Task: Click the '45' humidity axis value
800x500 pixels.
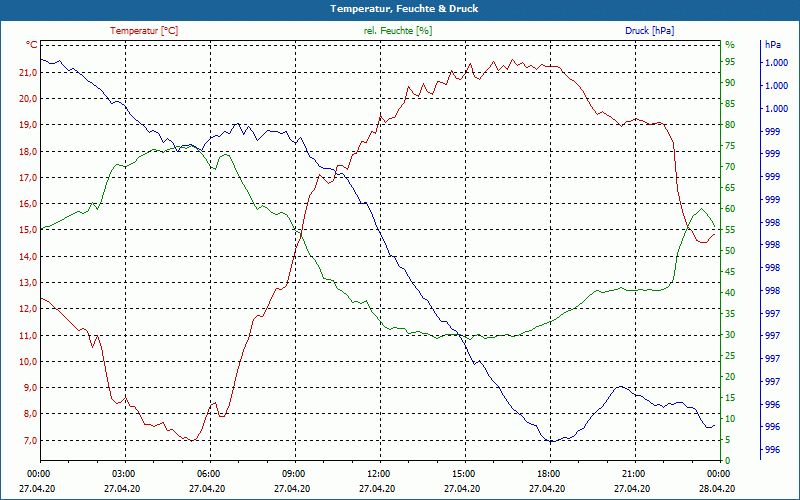Action: (x=730, y=272)
